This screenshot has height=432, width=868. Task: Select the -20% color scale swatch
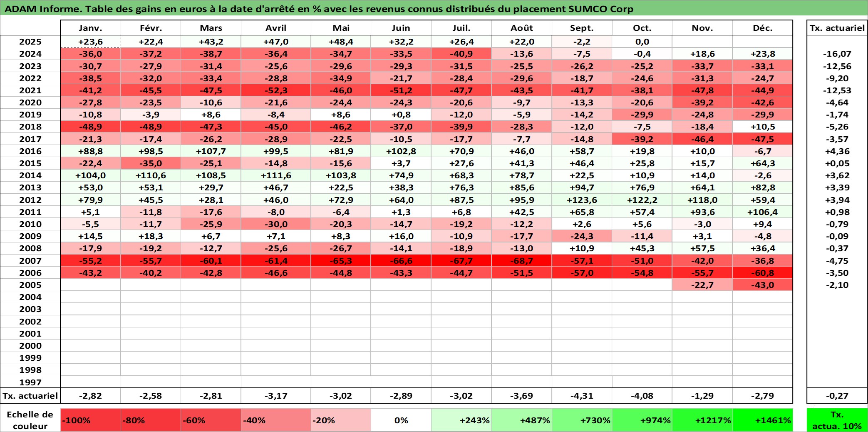coord(341,420)
